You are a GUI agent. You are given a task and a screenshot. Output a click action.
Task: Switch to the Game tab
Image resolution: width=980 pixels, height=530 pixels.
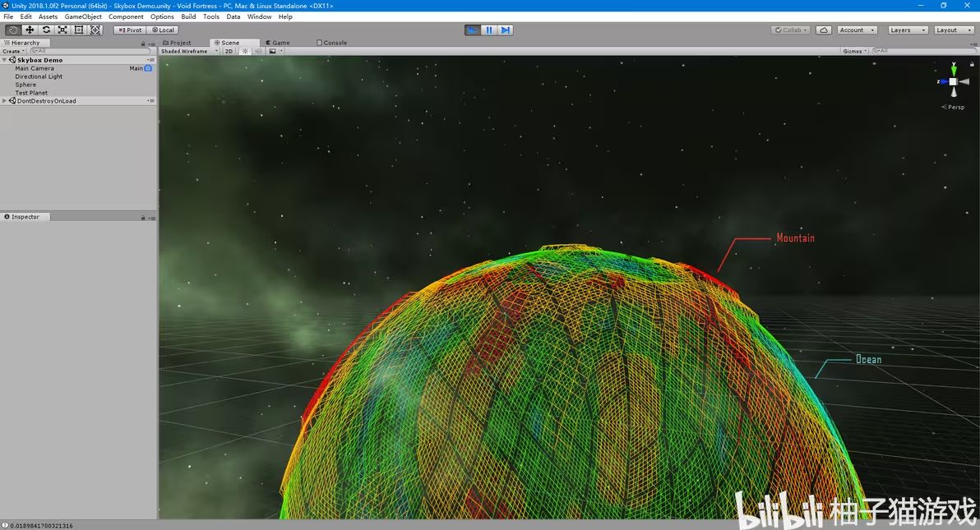point(278,43)
